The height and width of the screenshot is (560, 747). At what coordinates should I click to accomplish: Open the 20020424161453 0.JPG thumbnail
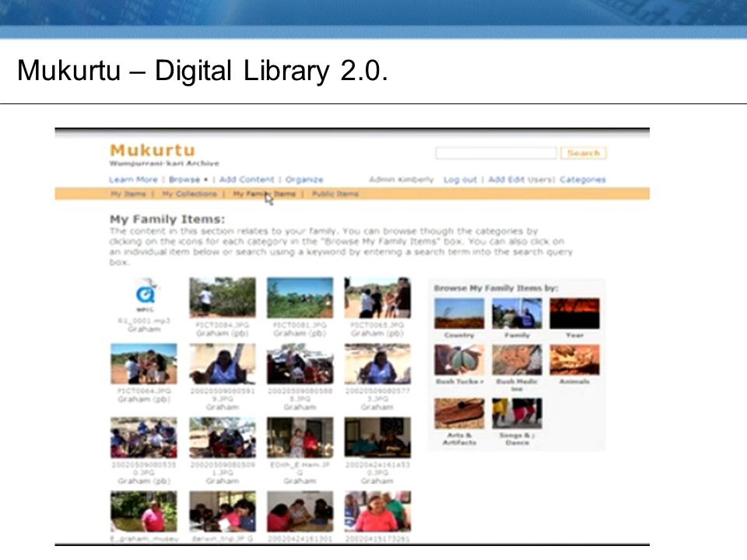point(377,438)
